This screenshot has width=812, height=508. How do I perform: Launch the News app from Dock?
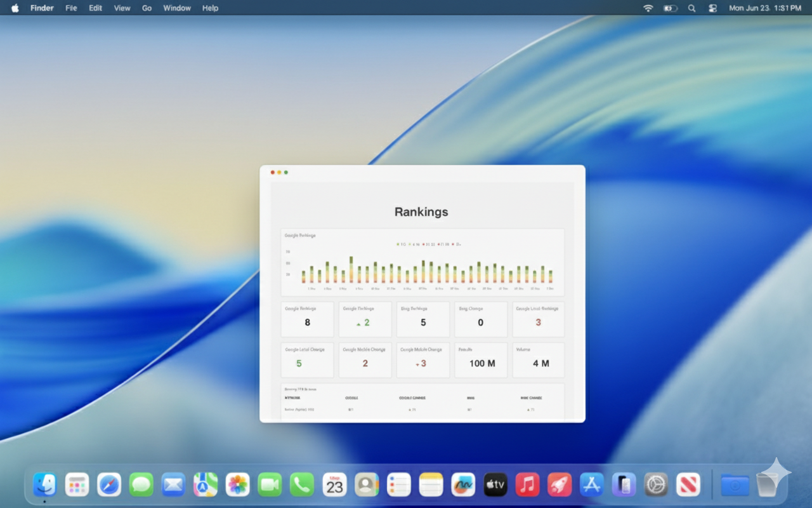[688, 486]
